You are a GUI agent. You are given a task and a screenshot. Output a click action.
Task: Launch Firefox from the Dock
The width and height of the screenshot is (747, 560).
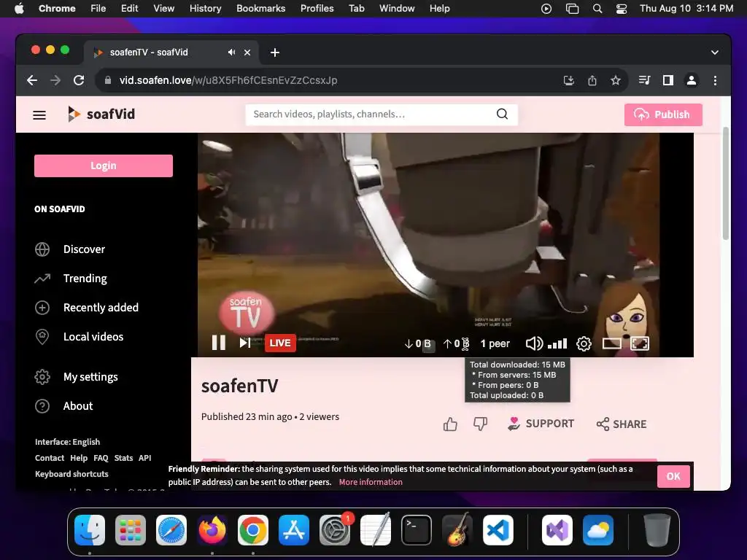(x=212, y=529)
